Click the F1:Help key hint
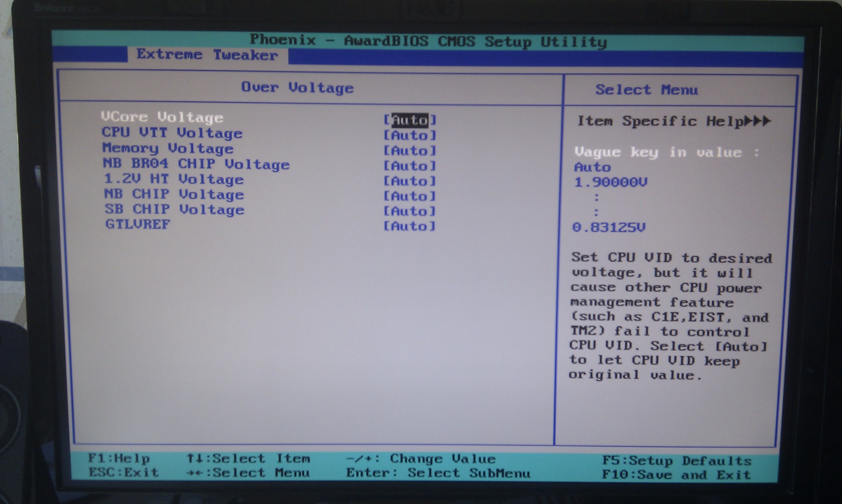The image size is (842, 504). click(119, 459)
